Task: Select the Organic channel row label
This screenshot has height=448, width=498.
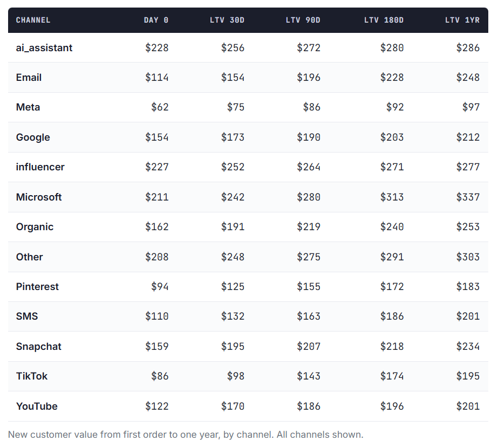Action: click(35, 227)
